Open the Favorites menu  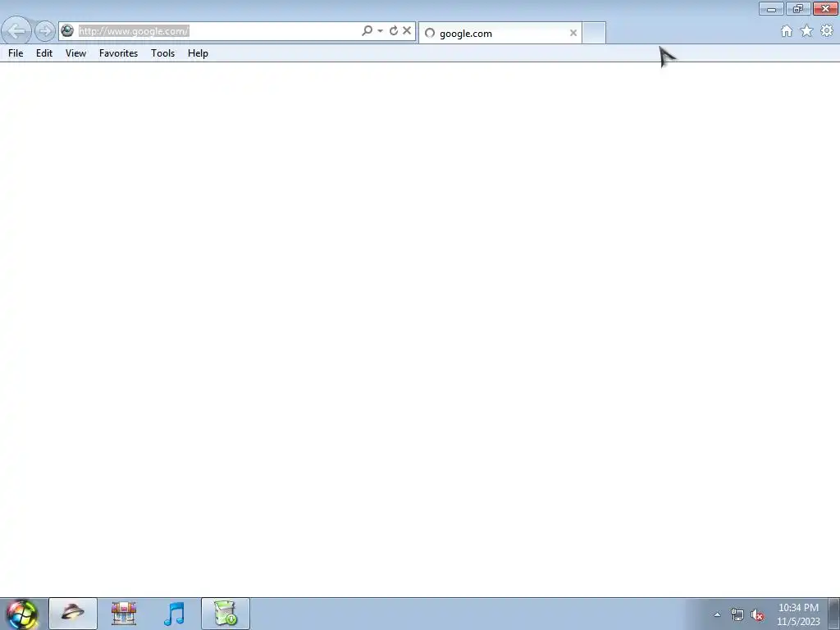click(118, 53)
